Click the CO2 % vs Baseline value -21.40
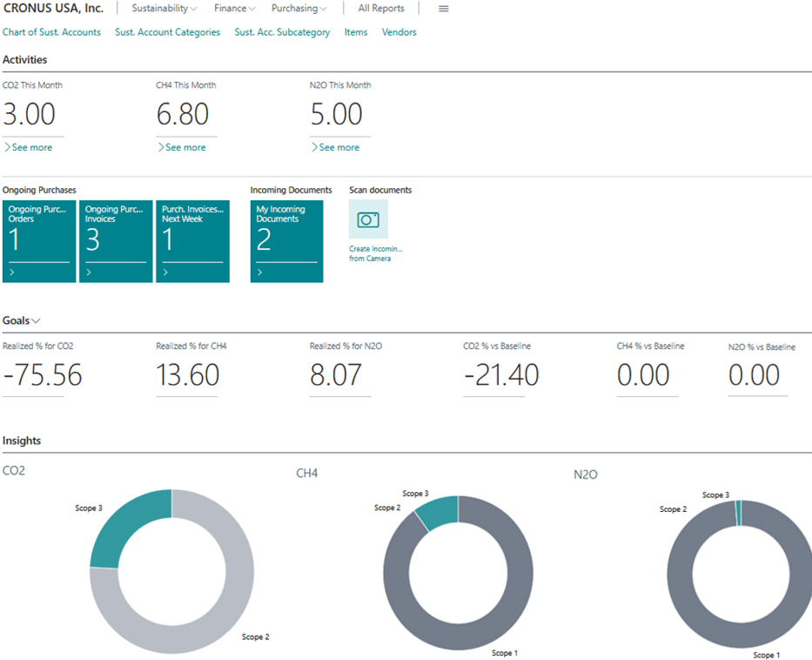 point(501,375)
